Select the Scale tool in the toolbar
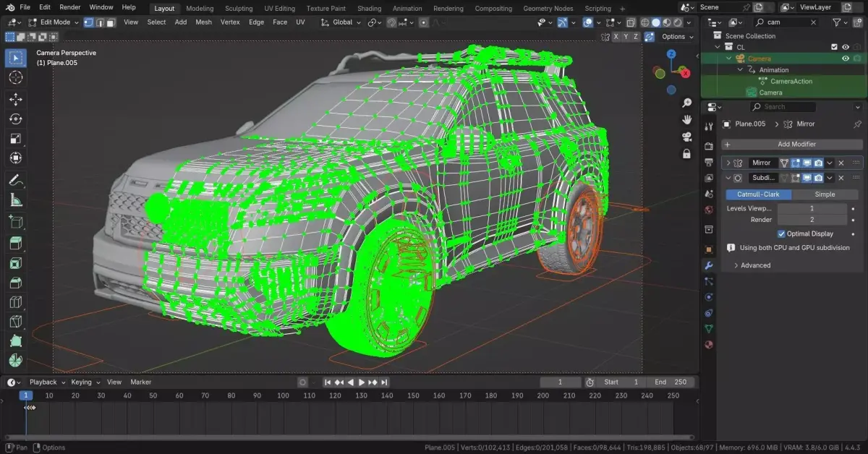The height and width of the screenshot is (454, 868). tap(16, 139)
